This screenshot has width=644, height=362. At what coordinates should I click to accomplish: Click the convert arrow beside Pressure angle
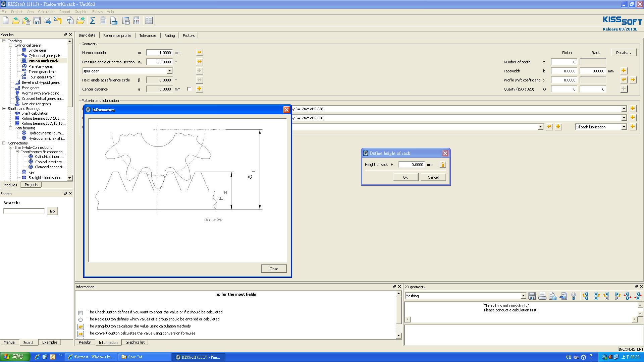[200, 62]
